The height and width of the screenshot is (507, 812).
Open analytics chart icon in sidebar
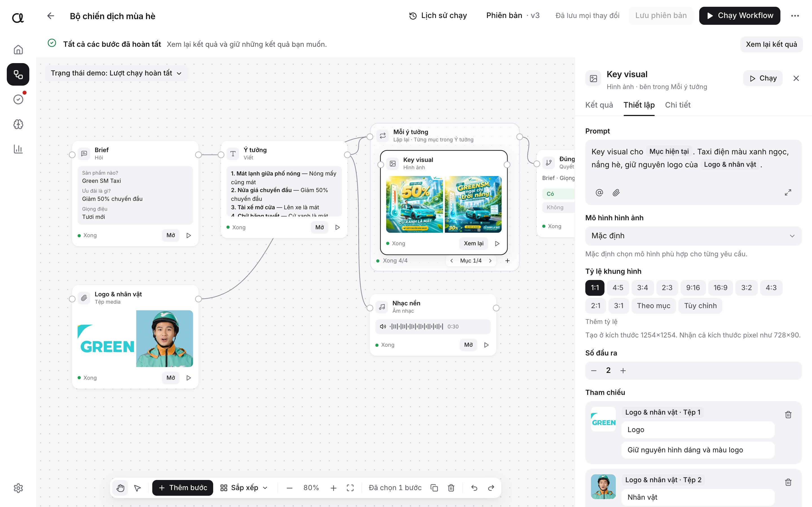click(18, 149)
